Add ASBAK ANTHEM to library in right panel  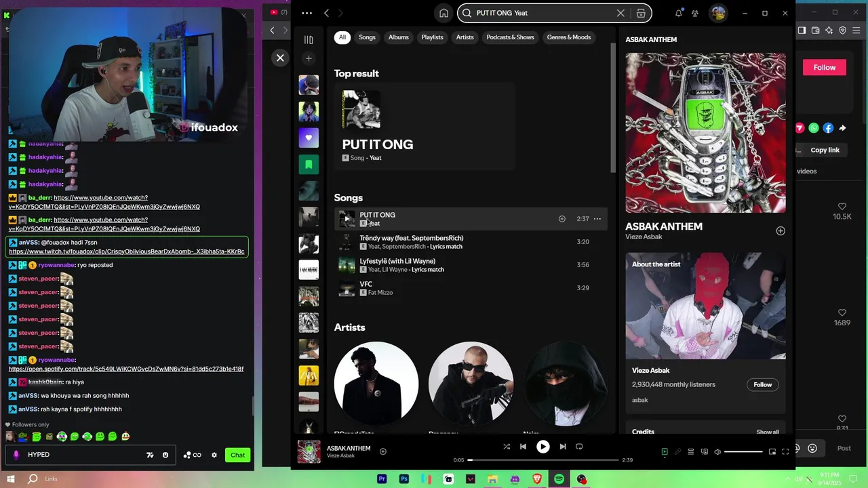click(x=781, y=231)
